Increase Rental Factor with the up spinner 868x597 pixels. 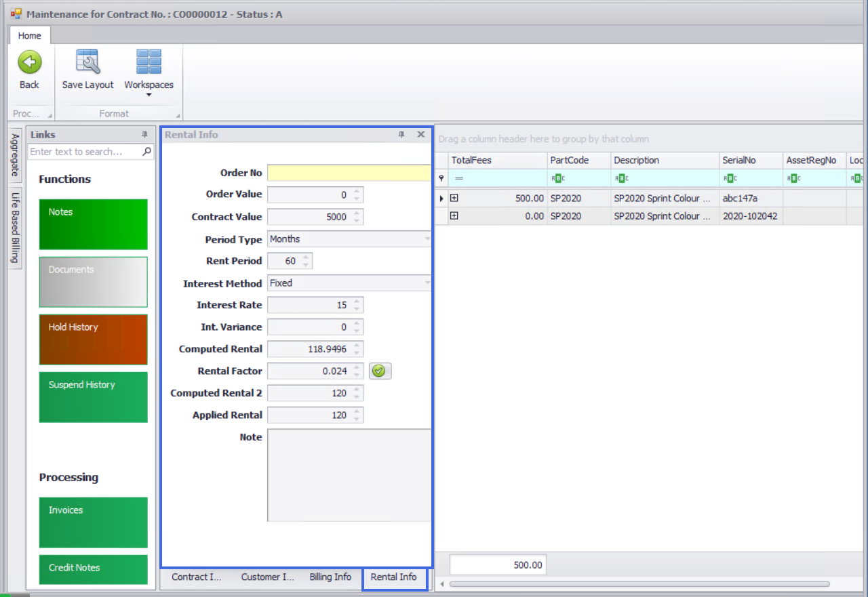357,367
